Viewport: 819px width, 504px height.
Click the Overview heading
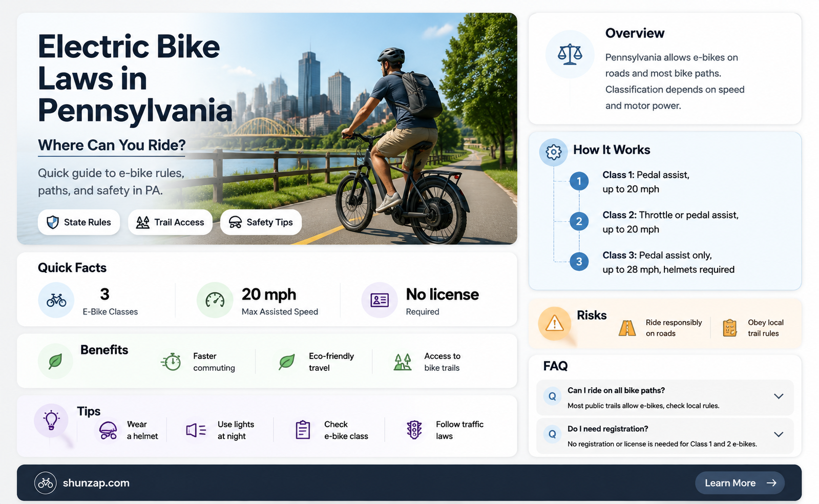click(x=635, y=33)
